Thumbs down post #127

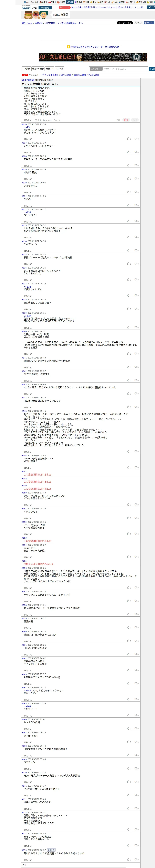point(136,152)
